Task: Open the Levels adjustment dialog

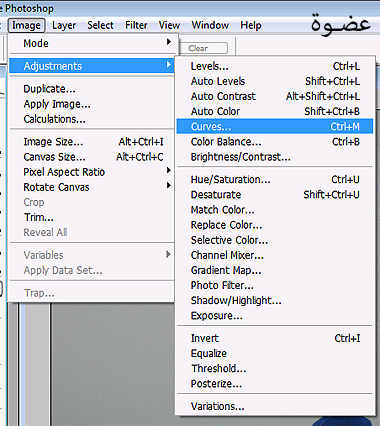Action: click(275, 66)
